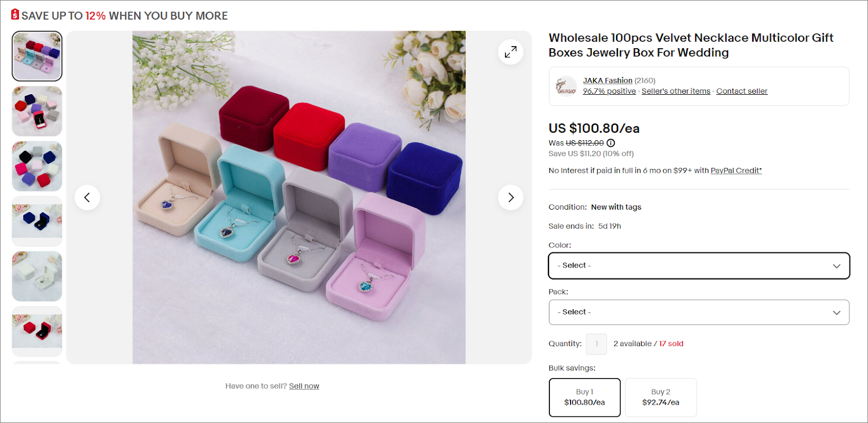Open the Color select dropdown
The width and height of the screenshot is (868, 423).
(699, 266)
